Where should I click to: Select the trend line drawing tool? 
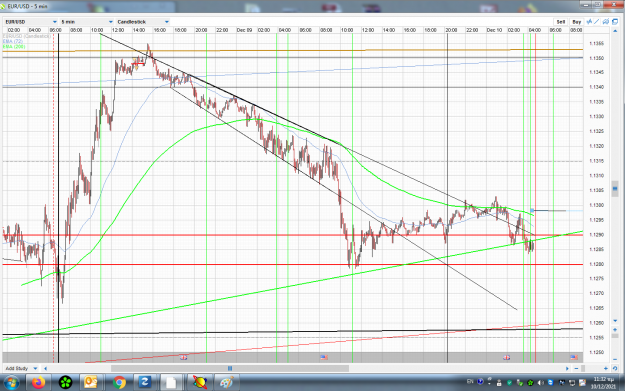click(597, 22)
